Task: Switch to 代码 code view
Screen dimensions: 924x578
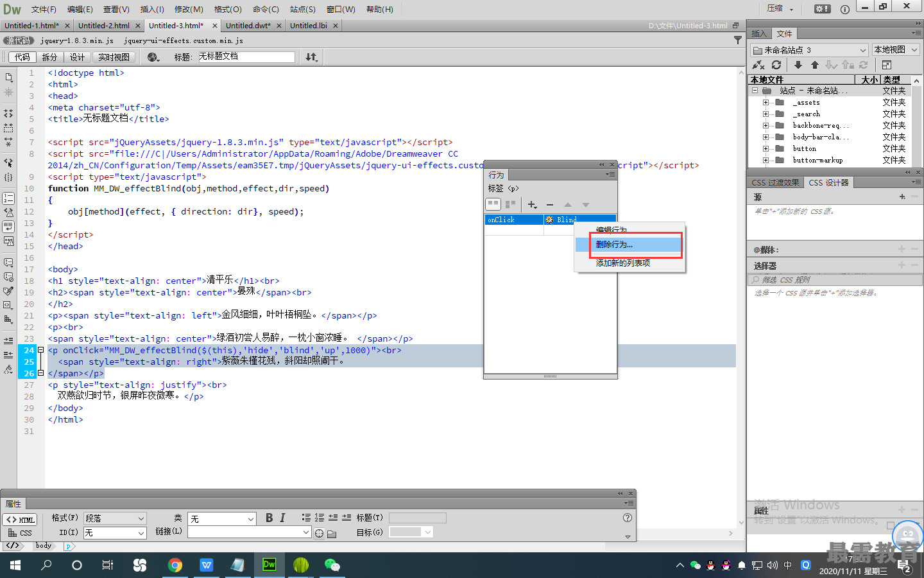Action: (22, 57)
